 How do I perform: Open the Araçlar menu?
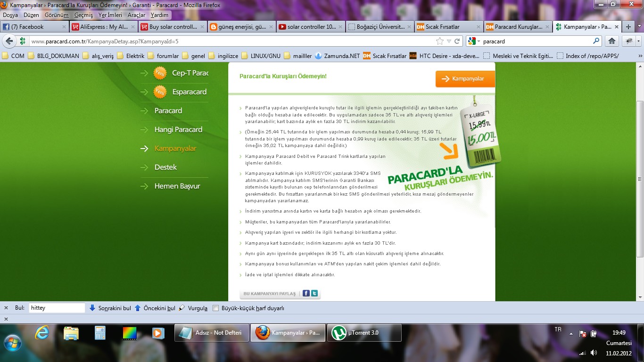click(x=137, y=15)
